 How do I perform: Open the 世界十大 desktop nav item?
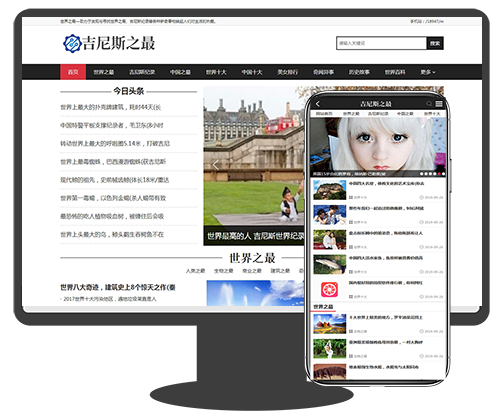coord(216,72)
